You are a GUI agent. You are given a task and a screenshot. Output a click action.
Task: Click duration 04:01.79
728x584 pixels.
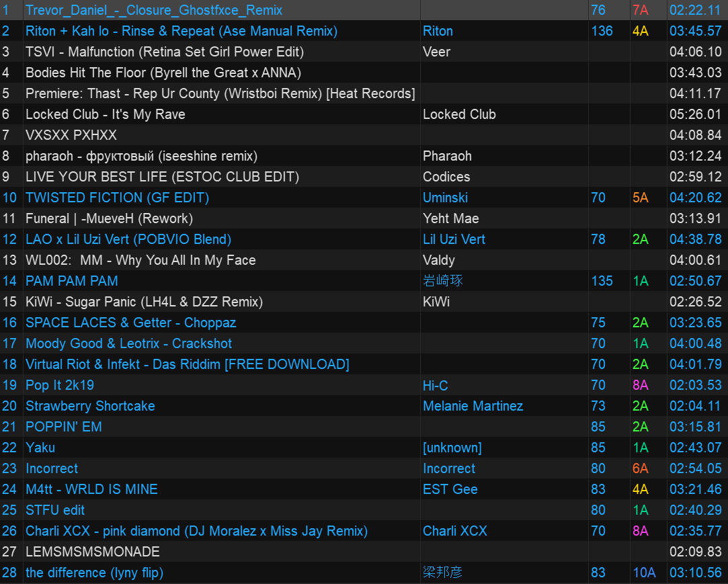[x=696, y=364]
